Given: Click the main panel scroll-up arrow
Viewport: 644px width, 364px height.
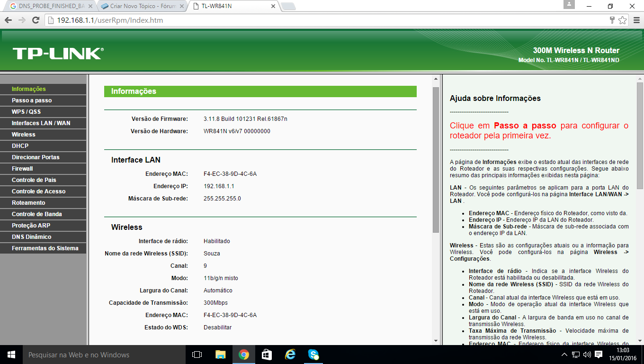Looking at the screenshot, I should click(x=436, y=79).
